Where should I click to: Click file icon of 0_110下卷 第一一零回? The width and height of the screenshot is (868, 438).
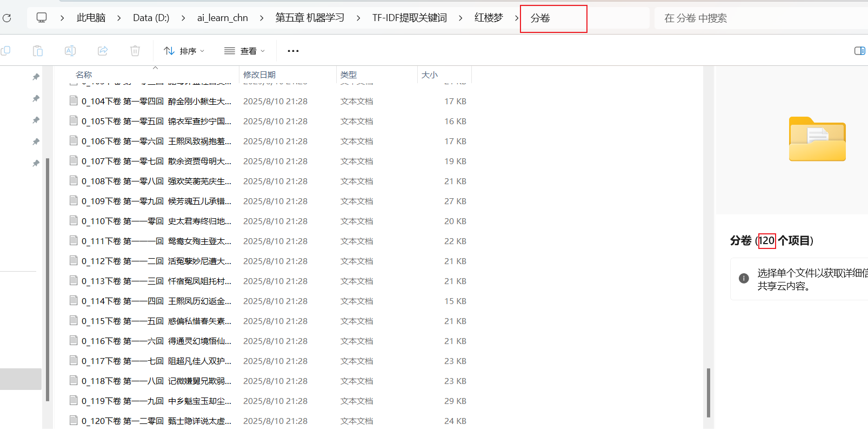pos(74,220)
